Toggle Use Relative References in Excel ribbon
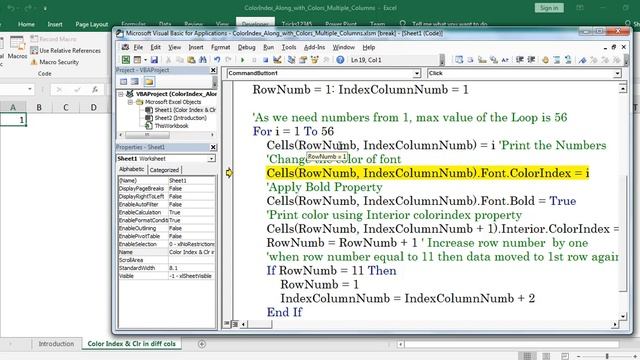Viewport: 640px width, 360px height. pyautogui.click(x=66, y=51)
